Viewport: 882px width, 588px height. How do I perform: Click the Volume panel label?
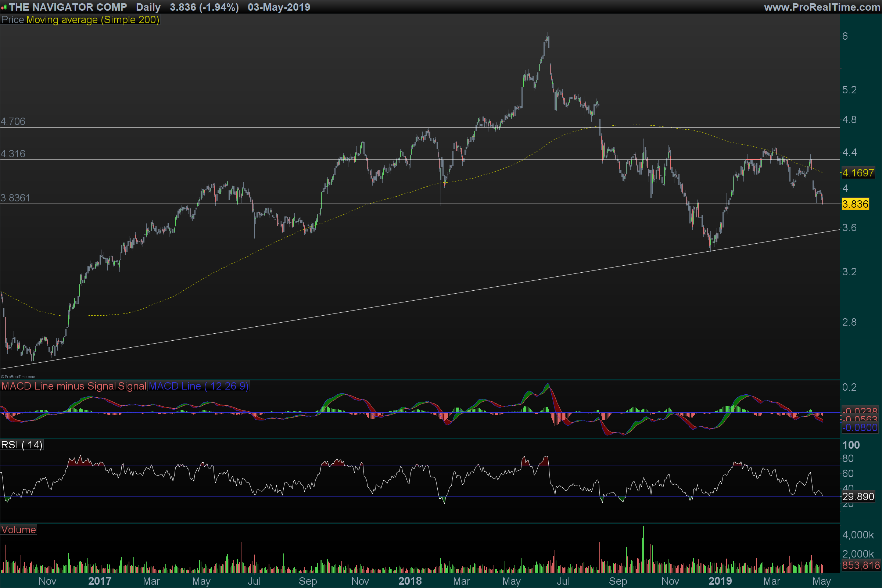pyautogui.click(x=18, y=530)
